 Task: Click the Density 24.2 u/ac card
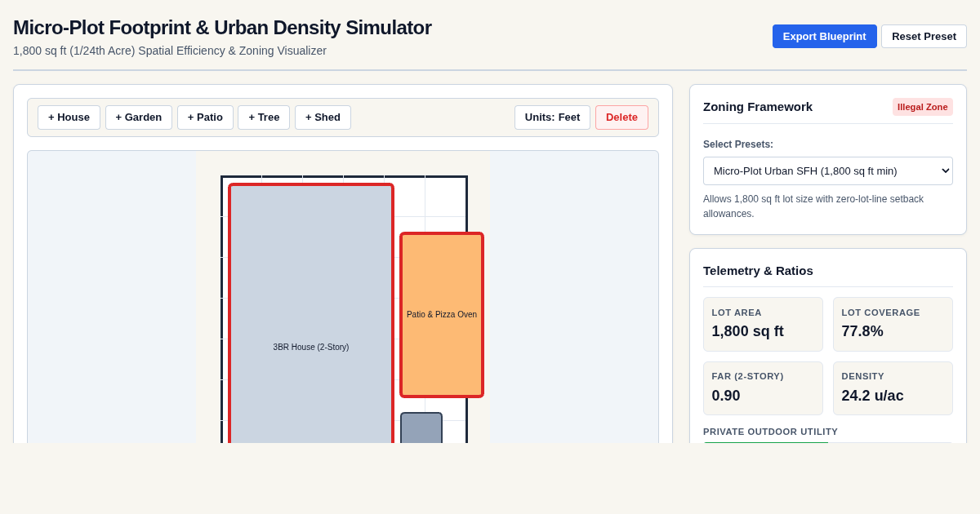[893, 388]
